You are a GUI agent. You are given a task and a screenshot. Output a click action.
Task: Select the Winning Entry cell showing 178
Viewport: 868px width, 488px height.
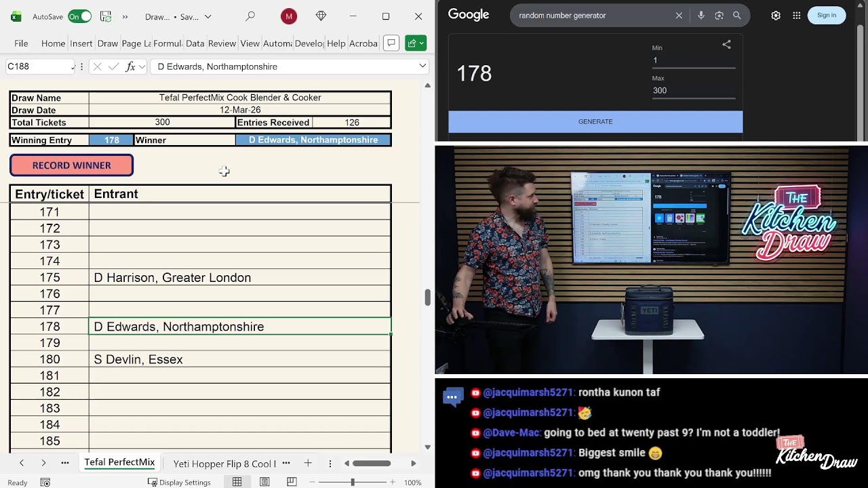click(x=112, y=140)
